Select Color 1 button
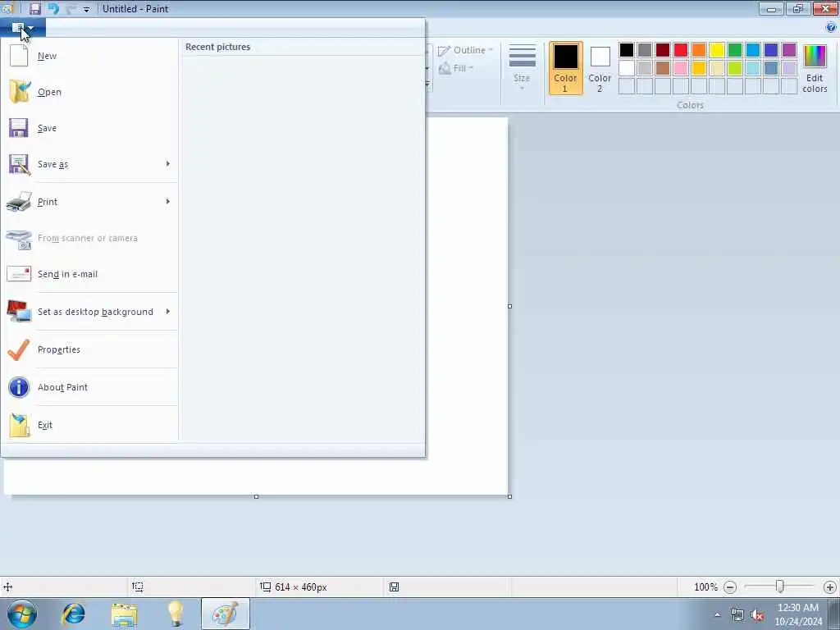Screen dimensions: 840x630 (566, 68)
